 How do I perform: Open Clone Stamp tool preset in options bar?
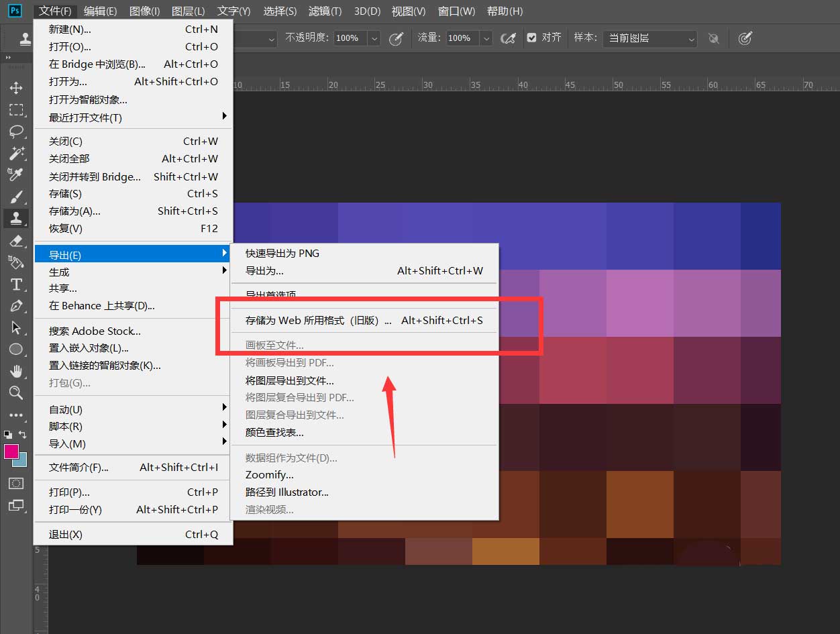25,38
